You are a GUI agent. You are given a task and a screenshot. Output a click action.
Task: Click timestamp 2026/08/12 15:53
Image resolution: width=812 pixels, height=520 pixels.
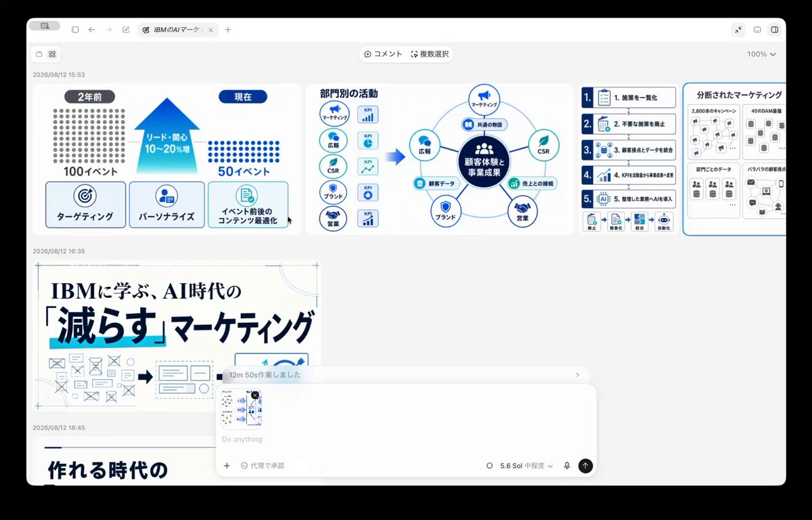tap(59, 75)
